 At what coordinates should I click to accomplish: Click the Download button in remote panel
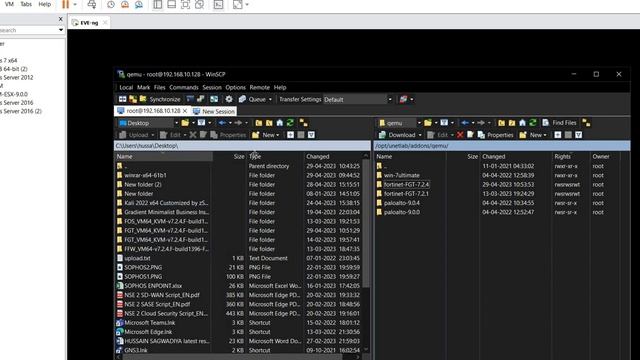pos(397,135)
